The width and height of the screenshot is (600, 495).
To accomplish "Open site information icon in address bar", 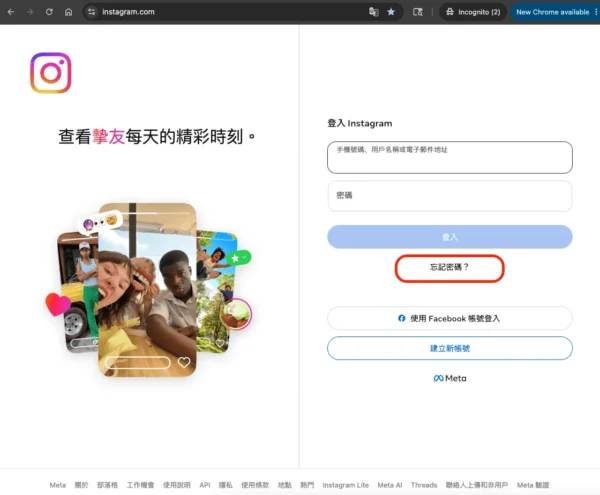I will (x=91, y=12).
